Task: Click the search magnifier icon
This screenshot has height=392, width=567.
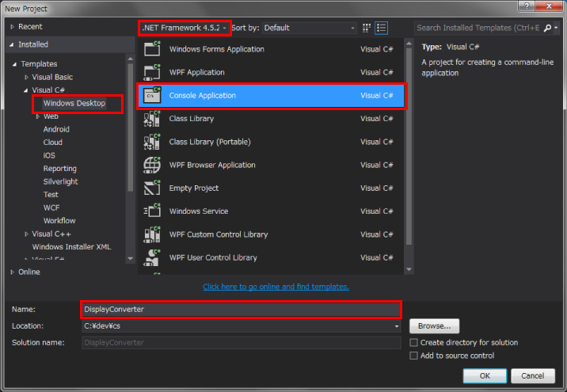Action: click(x=547, y=28)
